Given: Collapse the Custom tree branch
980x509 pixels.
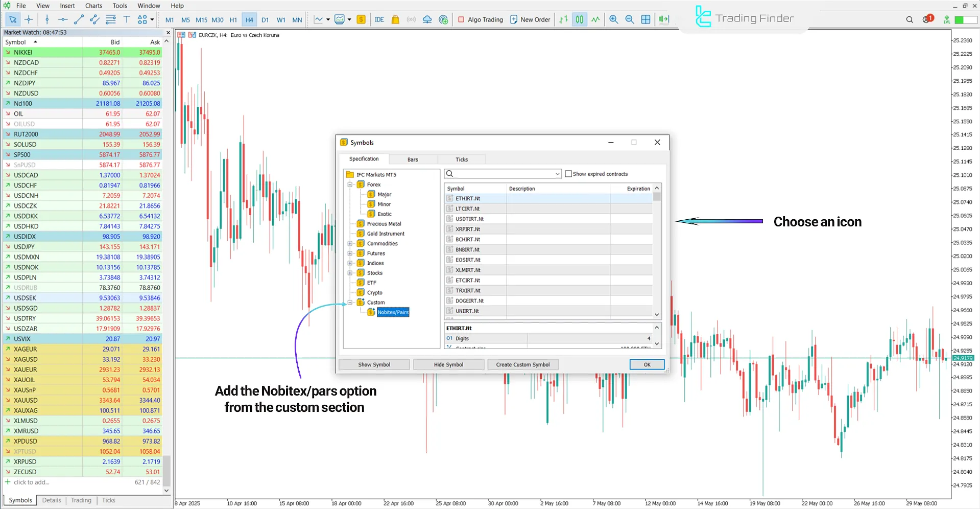Looking at the screenshot, I should (349, 302).
